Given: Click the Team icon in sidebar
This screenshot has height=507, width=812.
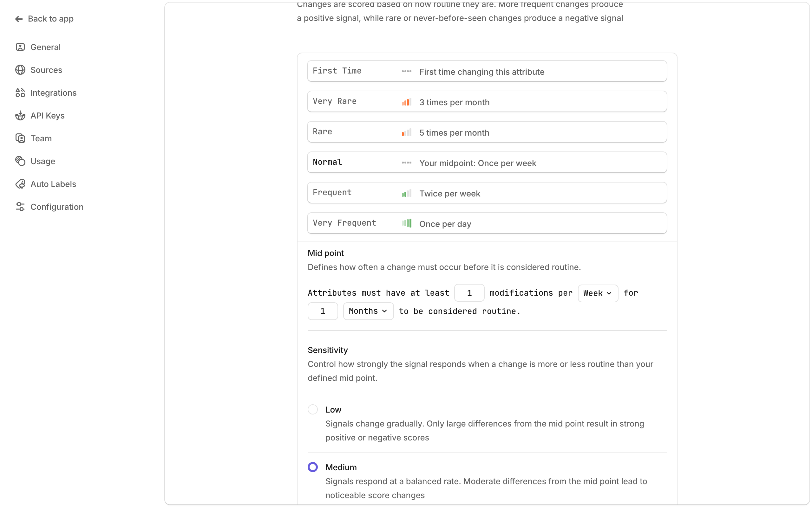Looking at the screenshot, I should pos(20,138).
